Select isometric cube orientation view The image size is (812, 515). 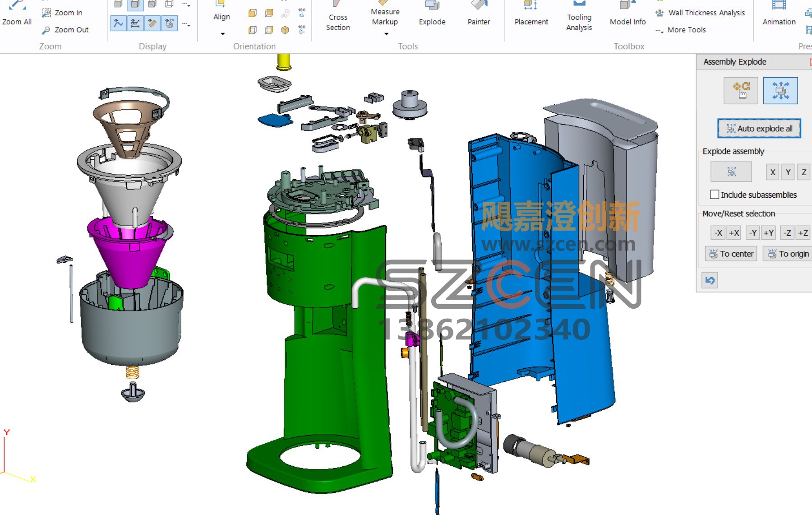point(285,30)
